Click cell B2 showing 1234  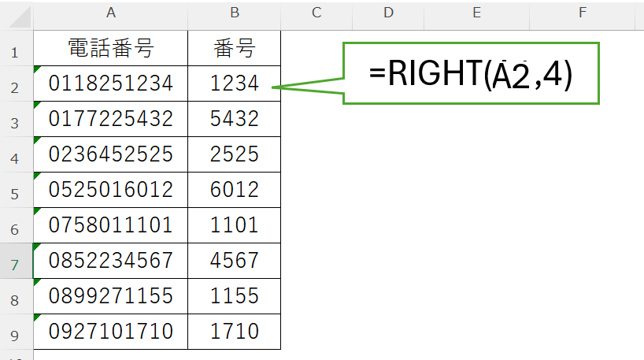coord(234,84)
